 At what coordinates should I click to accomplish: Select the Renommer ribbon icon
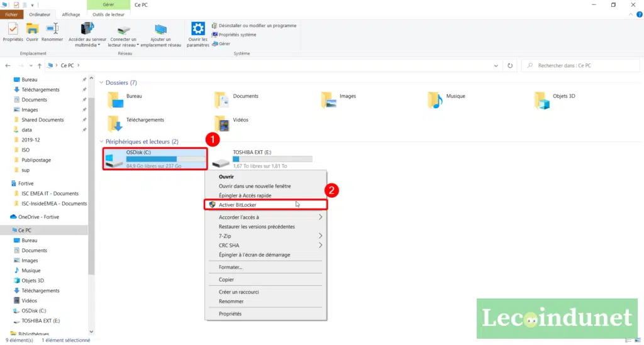[x=52, y=33]
